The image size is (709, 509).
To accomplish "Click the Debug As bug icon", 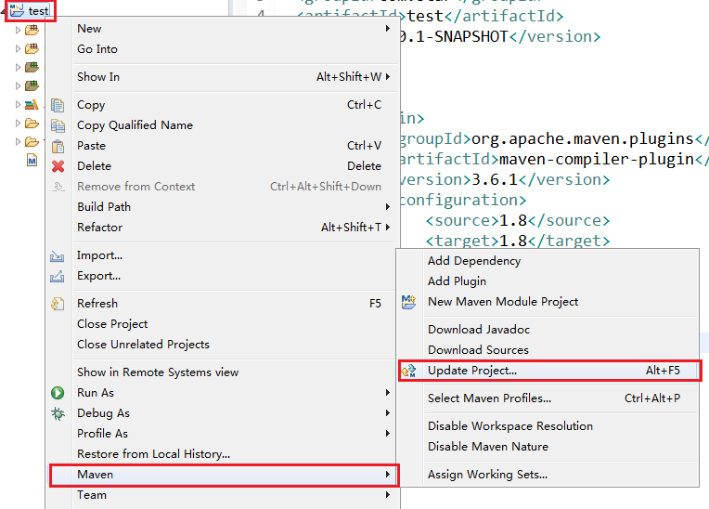I will click(x=57, y=414).
